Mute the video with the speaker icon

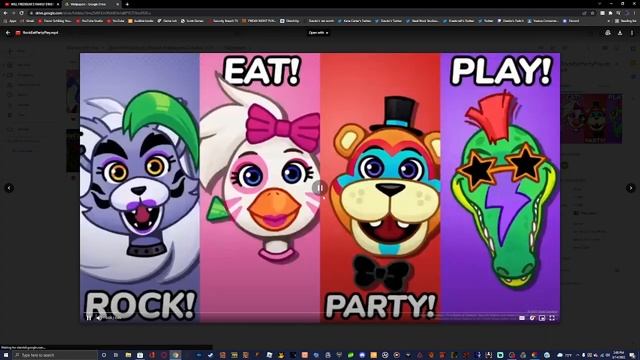pyautogui.click(x=99, y=318)
